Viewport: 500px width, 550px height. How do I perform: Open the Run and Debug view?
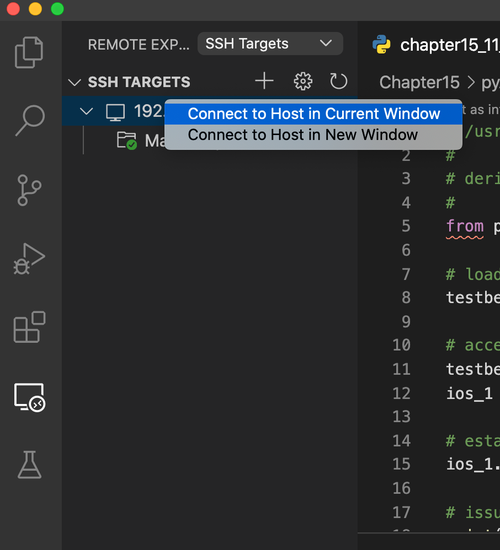pyautogui.click(x=29, y=259)
